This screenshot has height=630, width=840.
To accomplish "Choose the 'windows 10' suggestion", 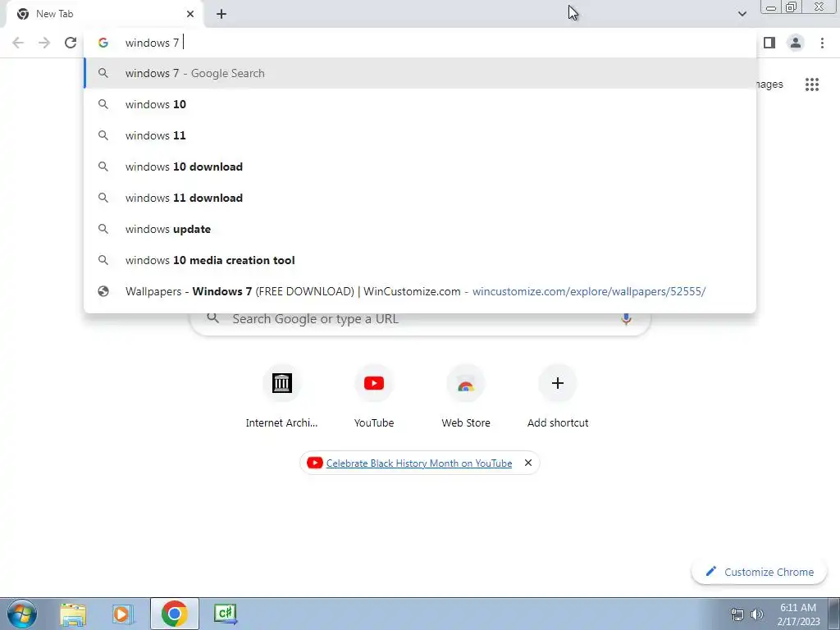I will pyautogui.click(x=420, y=104).
